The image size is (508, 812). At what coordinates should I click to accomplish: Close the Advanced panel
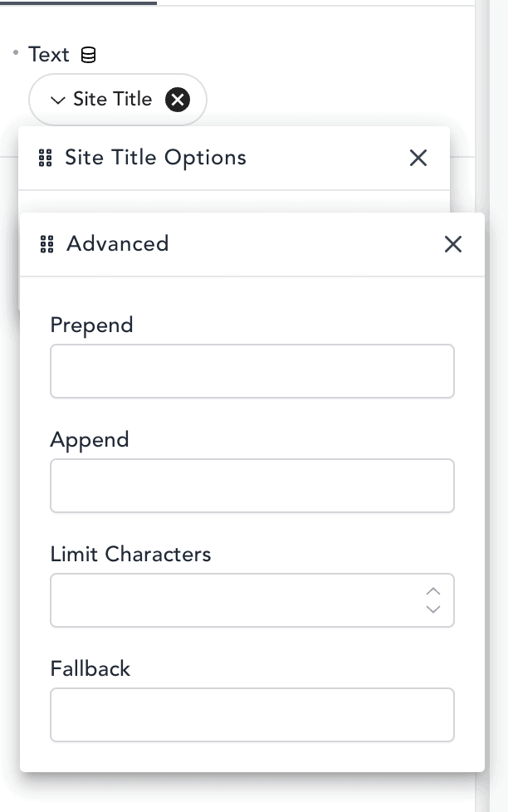(x=452, y=244)
